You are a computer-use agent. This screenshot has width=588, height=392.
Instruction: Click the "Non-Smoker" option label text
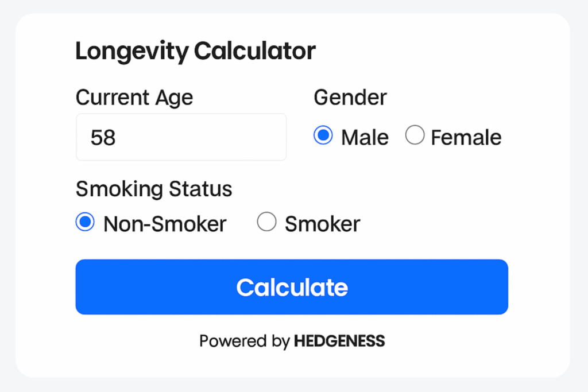point(165,224)
